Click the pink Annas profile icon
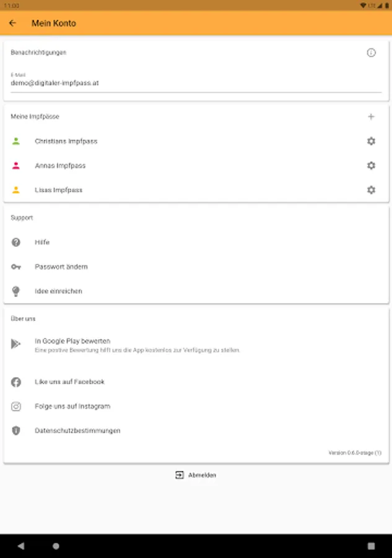Image resolution: width=392 pixels, height=558 pixels. pos(16,166)
